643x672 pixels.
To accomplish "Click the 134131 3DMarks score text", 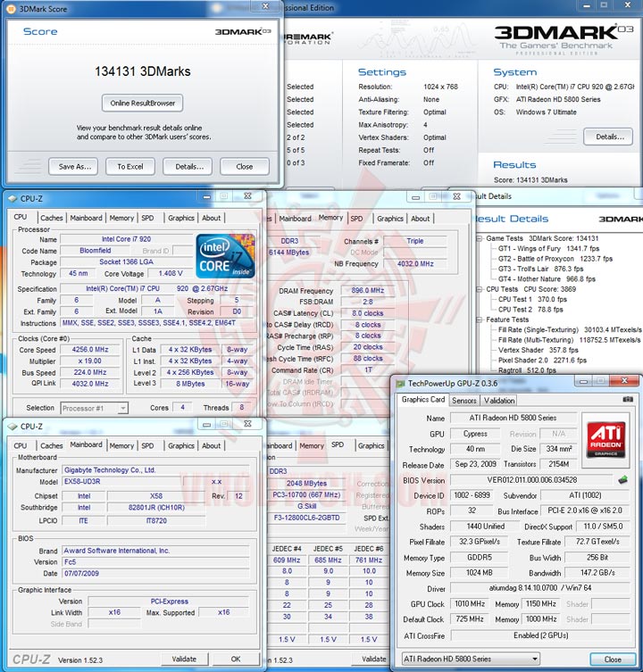I will click(142, 71).
